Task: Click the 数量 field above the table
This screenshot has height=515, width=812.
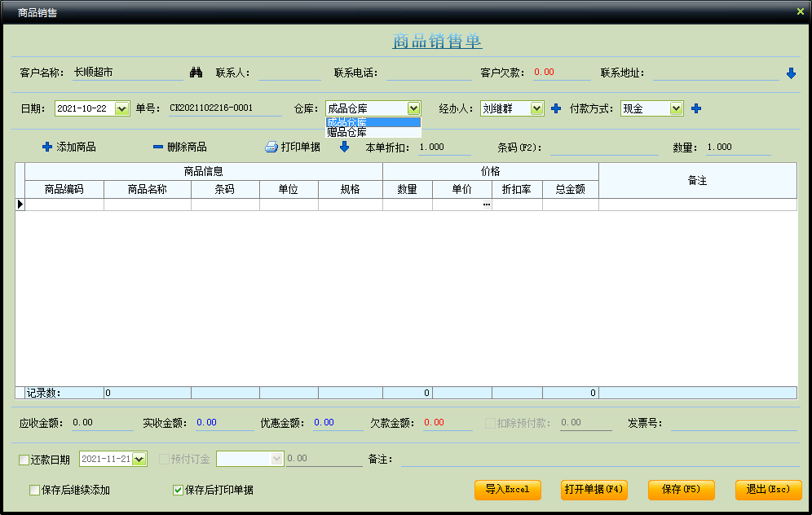Action: pos(739,147)
